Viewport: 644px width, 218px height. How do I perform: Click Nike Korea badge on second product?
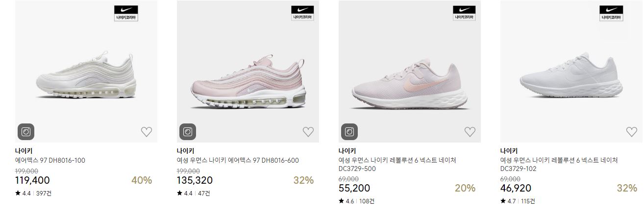[x=302, y=13]
